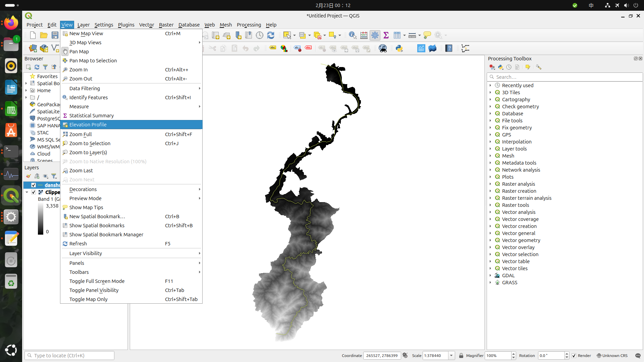Click the Refresh toolbar icon
Screen dimensions: 644x362
pyautogui.click(x=271, y=35)
